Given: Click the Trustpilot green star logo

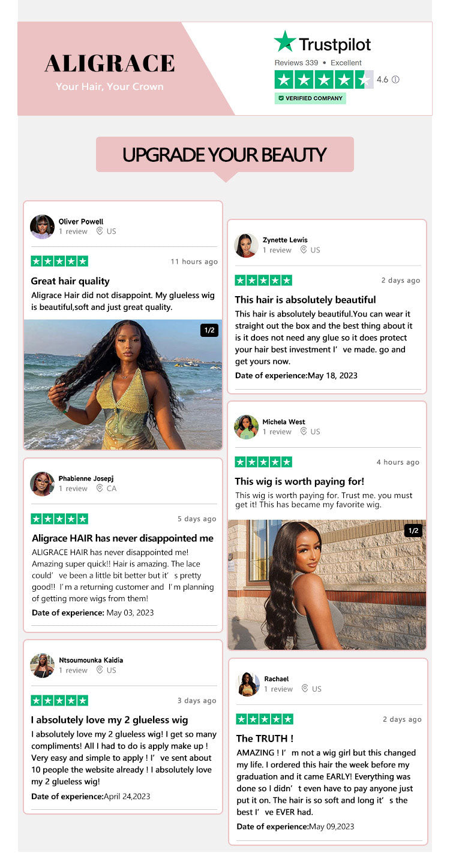Looking at the screenshot, I should pyautogui.click(x=285, y=41).
